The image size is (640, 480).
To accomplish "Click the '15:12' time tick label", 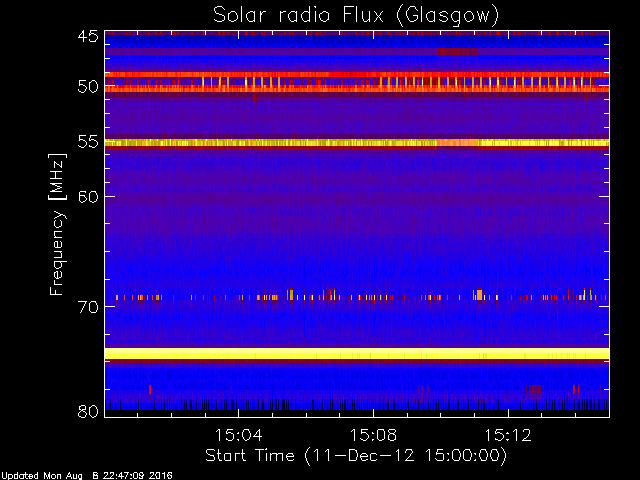I will [x=508, y=435].
